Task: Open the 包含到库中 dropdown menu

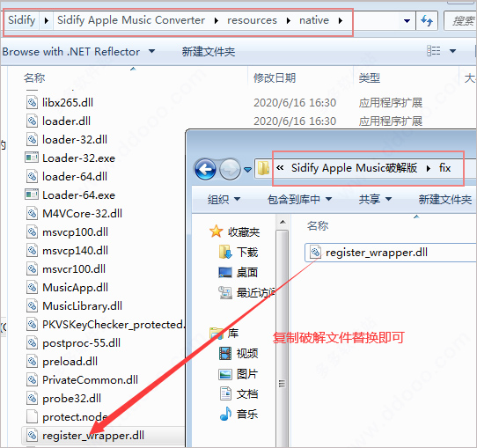Action: click(x=299, y=199)
